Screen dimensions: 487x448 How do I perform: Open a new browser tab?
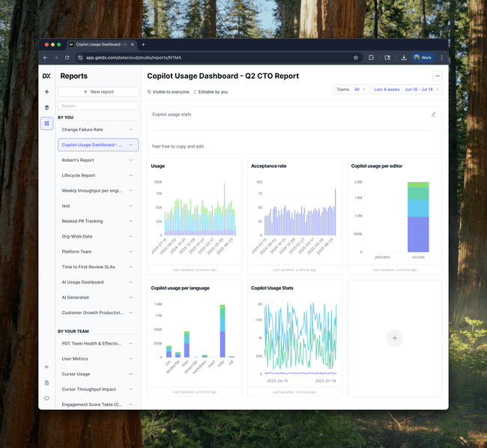[x=143, y=44]
